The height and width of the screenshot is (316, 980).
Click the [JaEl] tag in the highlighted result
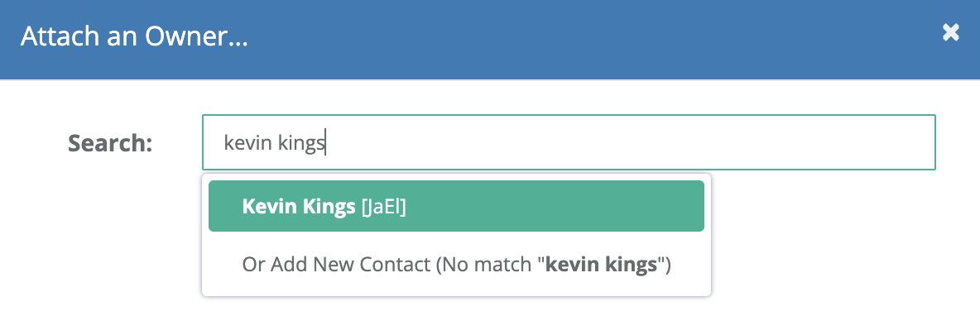point(384,207)
